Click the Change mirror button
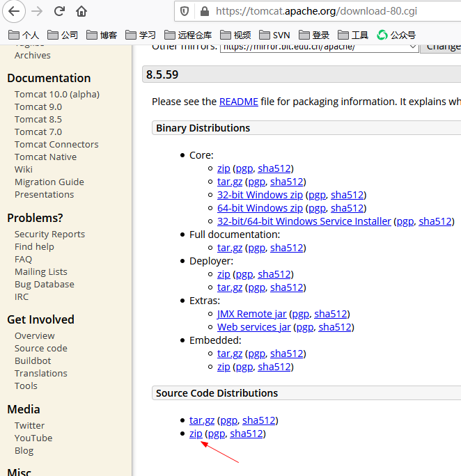461x476 pixels. point(442,47)
